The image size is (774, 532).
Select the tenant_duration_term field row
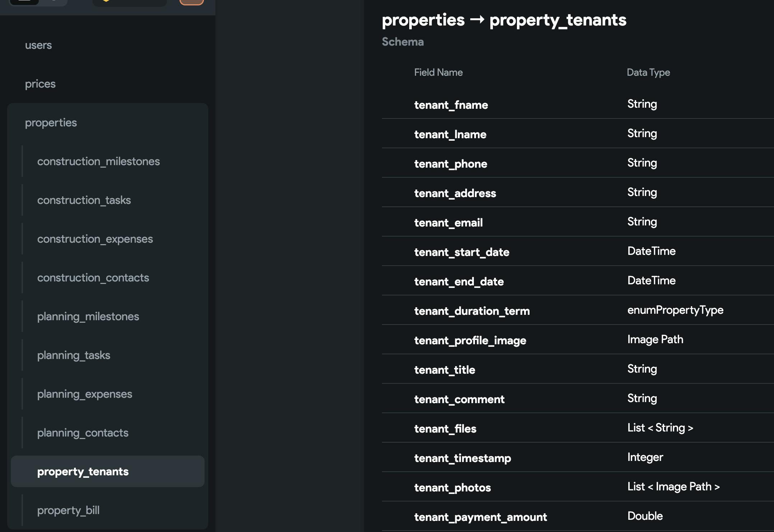[x=472, y=311]
